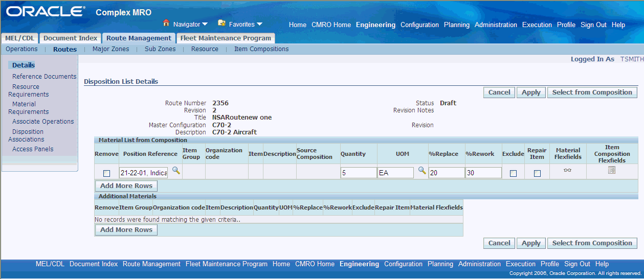644x279 pixels.
Task: Focus the Quantity field showing 5
Action: coord(359,173)
